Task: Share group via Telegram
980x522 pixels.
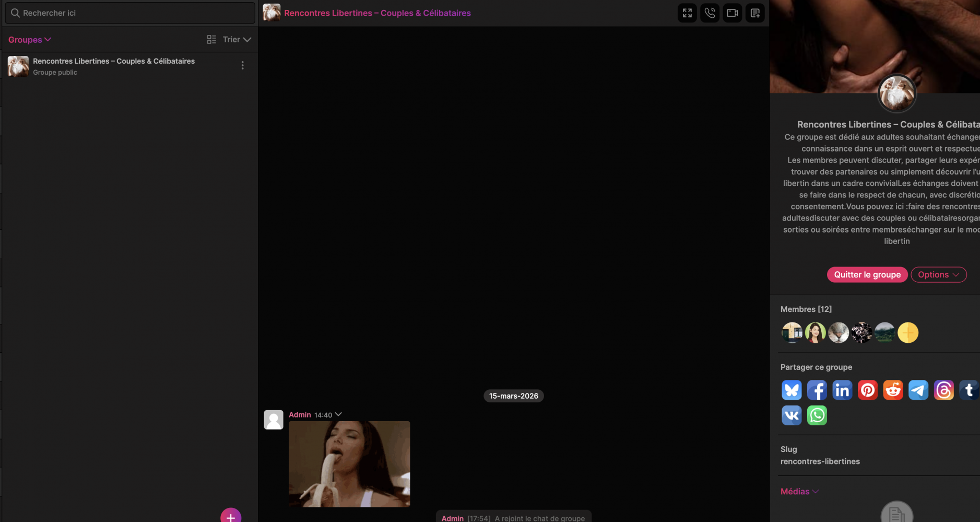Action: [918, 390]
